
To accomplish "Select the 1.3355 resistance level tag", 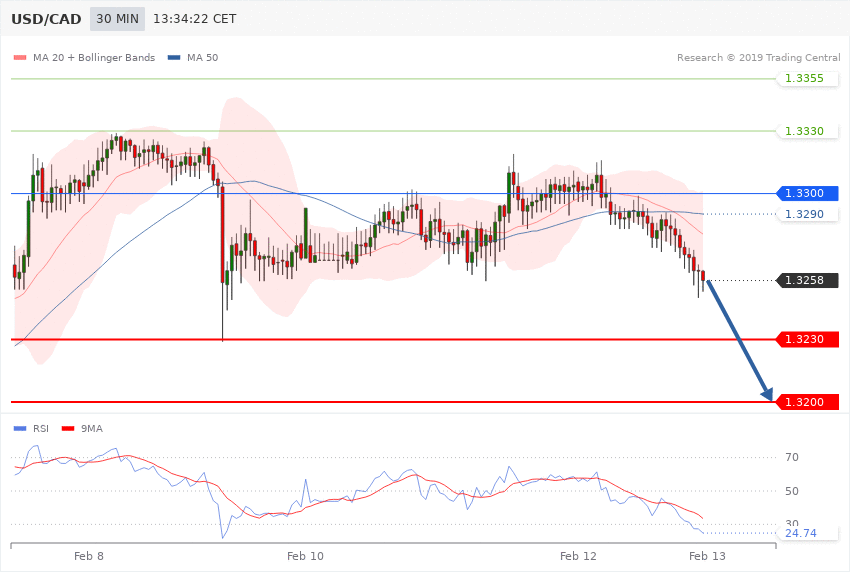I will click(808, 79).
